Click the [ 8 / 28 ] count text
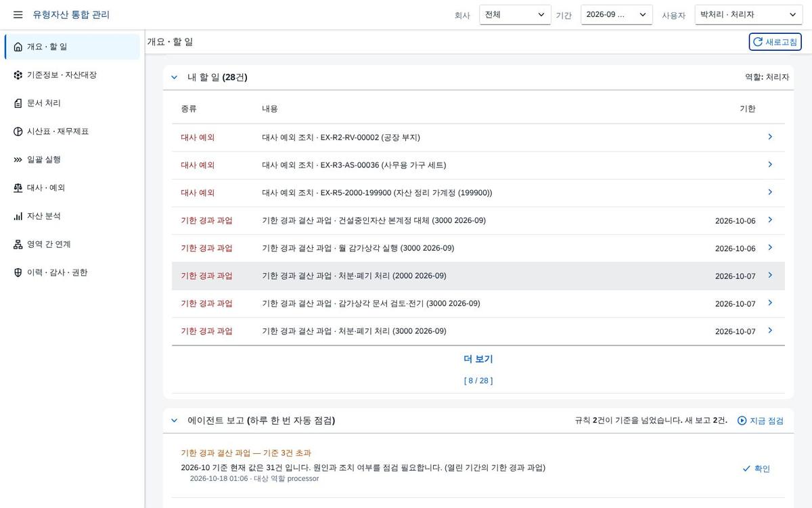This screenshot has height=508, width=812. (478, 381)
